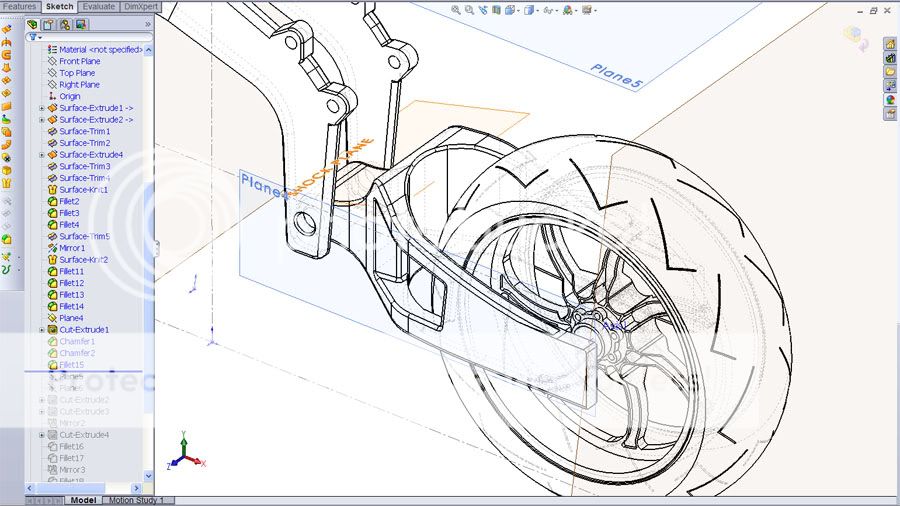Open the Evaluate tab

click(99, 6)
